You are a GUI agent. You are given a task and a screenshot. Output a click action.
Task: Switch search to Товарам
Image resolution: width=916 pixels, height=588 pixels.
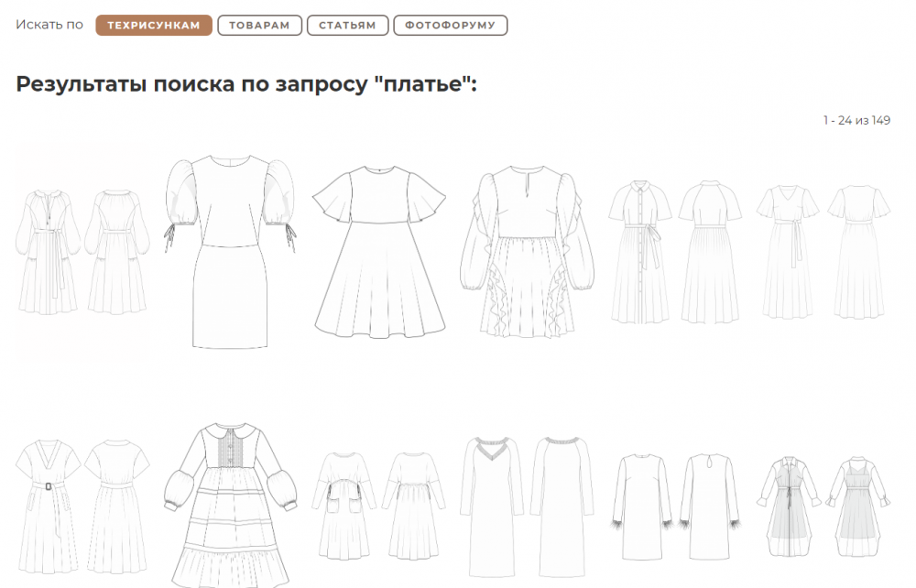(261, 26)
